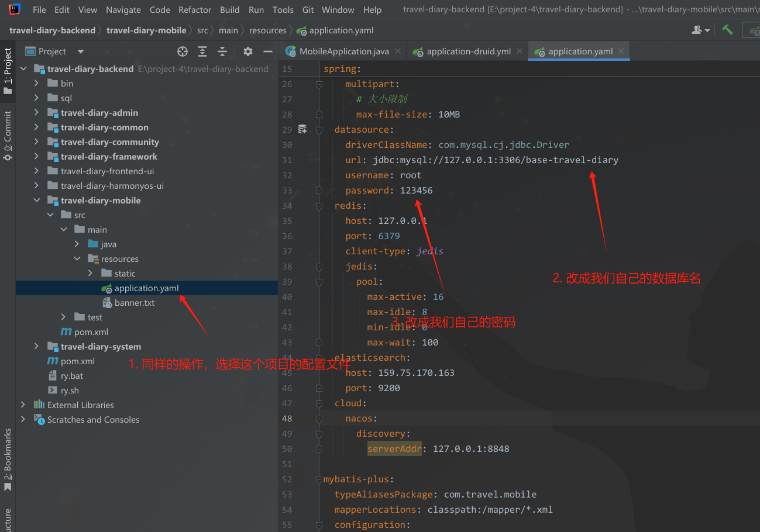760x532 pixels.
Task: Expand External Libraries node
Action: tap(23, 405)
